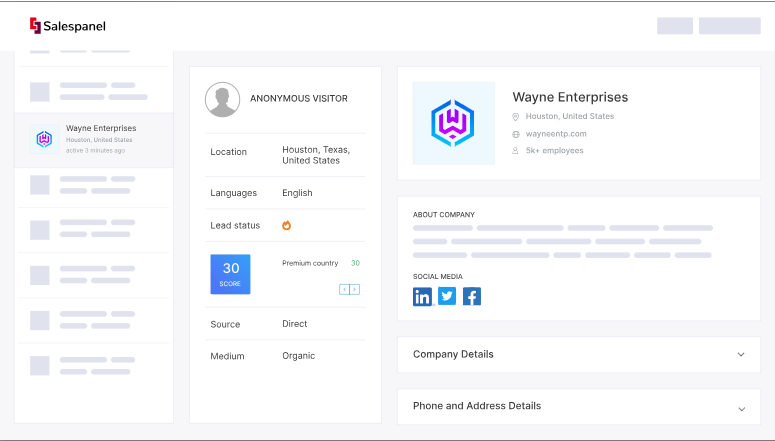Click the green 30 premium country value

pos(355,263)
